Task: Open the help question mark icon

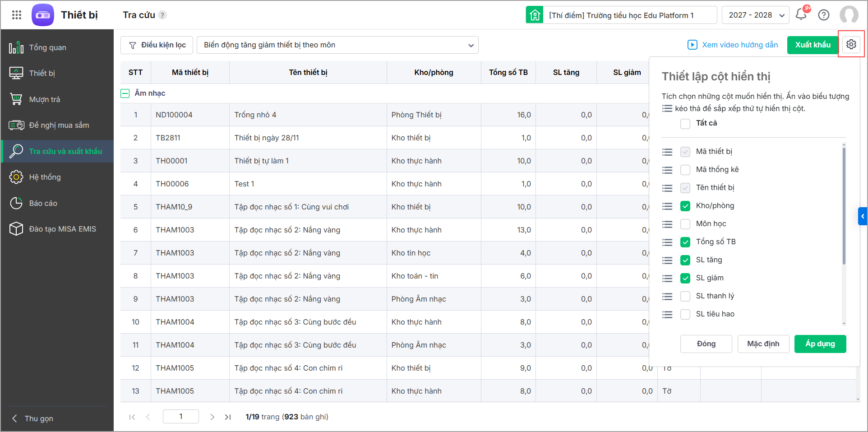Action: [824, 15]
